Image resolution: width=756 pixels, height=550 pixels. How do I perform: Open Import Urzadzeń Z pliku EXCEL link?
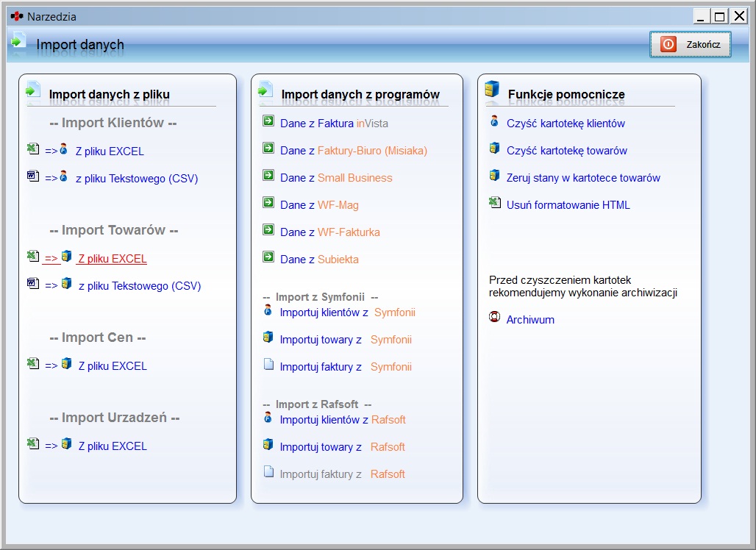[113, 446]
